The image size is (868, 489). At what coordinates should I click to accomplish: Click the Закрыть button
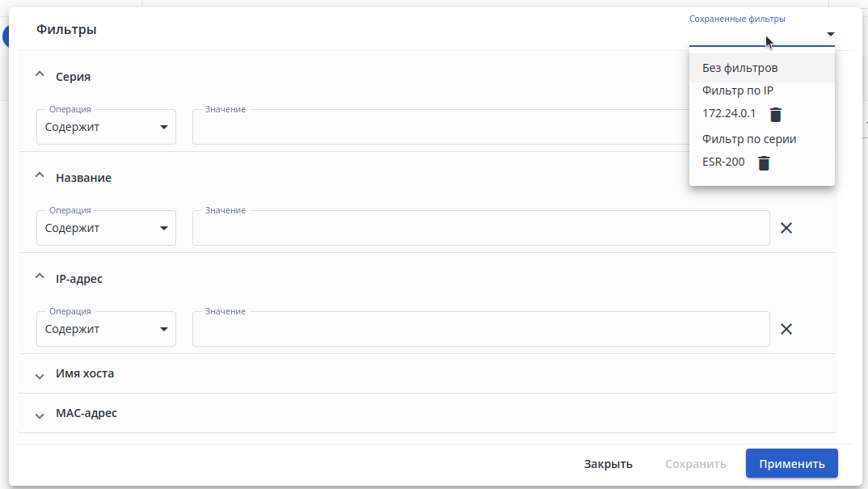(608, 464)
